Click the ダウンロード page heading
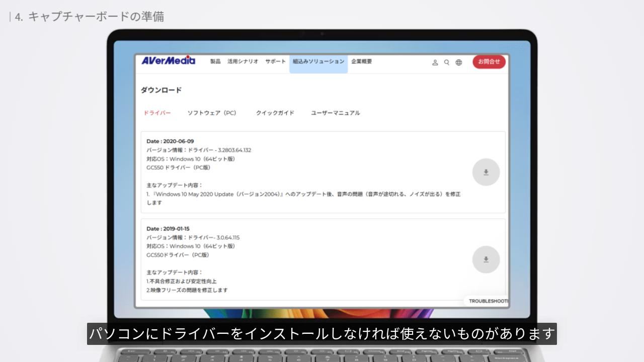This screenshot has width=644, height=362. click(x=161, y=90)
